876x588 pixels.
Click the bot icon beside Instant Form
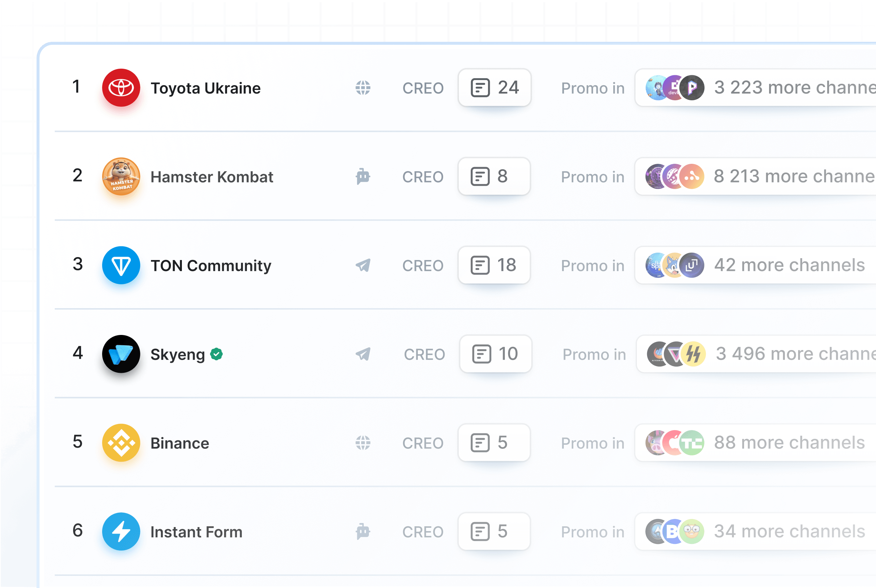[x=363, y=531]
